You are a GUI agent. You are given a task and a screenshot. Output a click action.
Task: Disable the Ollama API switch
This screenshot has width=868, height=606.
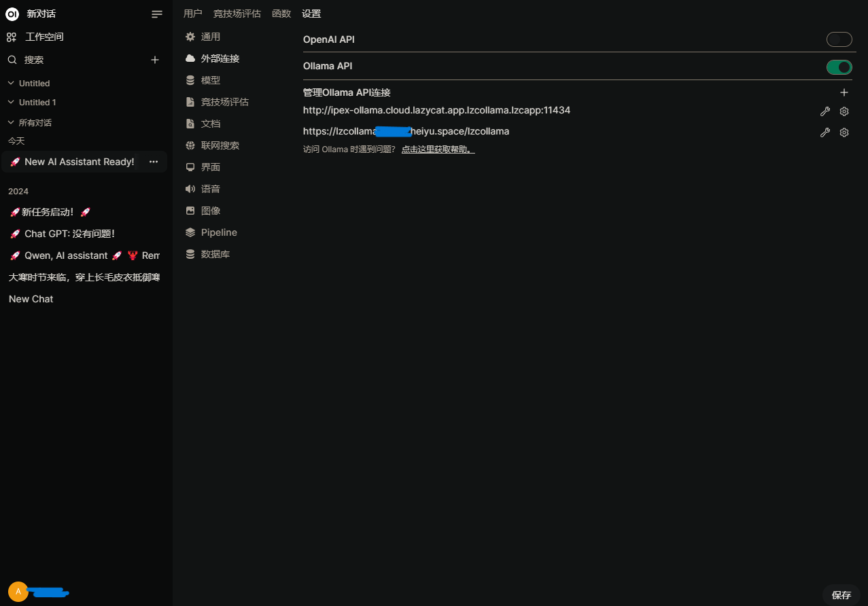839,67
